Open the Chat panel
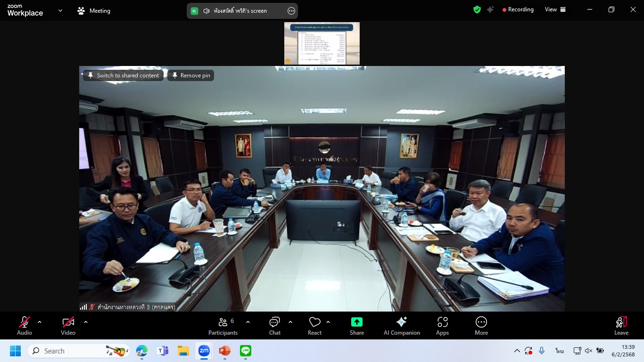Image resolution: width=644 pixels, height=362 pixels. tap(274, 325)
